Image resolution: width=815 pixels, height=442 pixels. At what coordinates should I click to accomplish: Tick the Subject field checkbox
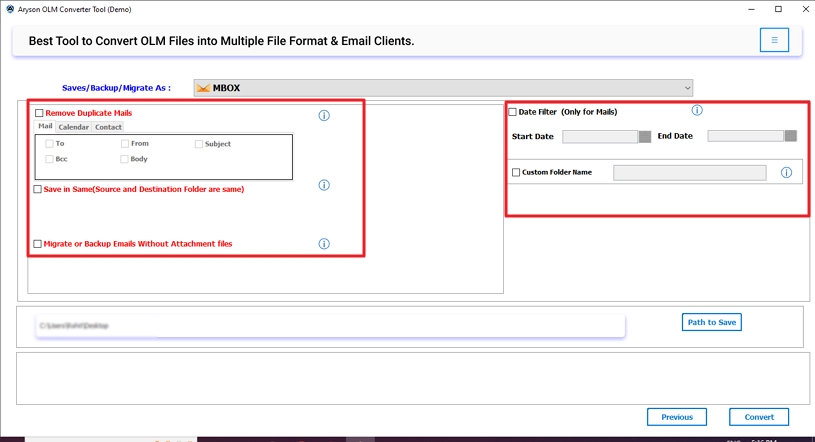(199, 144)
